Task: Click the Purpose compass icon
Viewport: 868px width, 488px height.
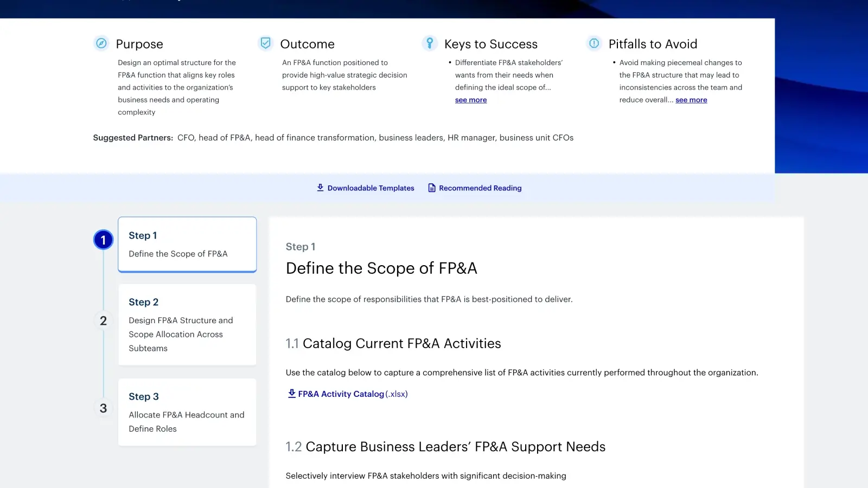Action: click(x=101, y=43)
